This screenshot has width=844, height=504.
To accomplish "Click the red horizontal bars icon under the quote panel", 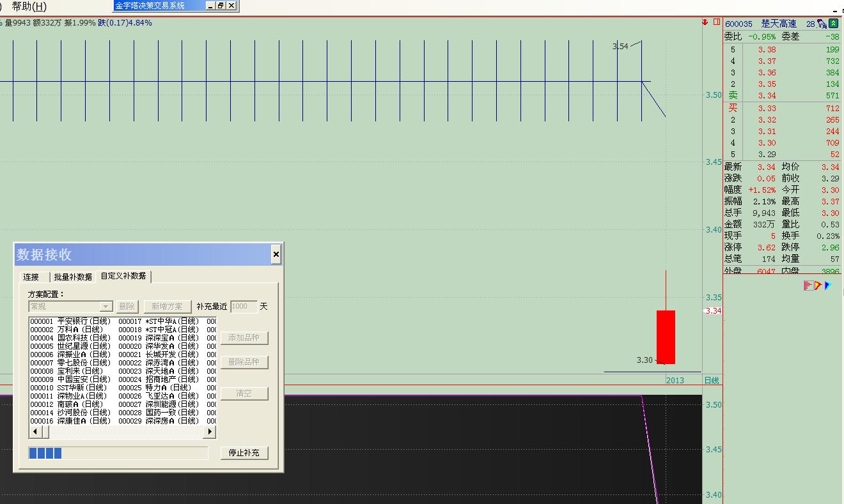I will coord(808,286).
